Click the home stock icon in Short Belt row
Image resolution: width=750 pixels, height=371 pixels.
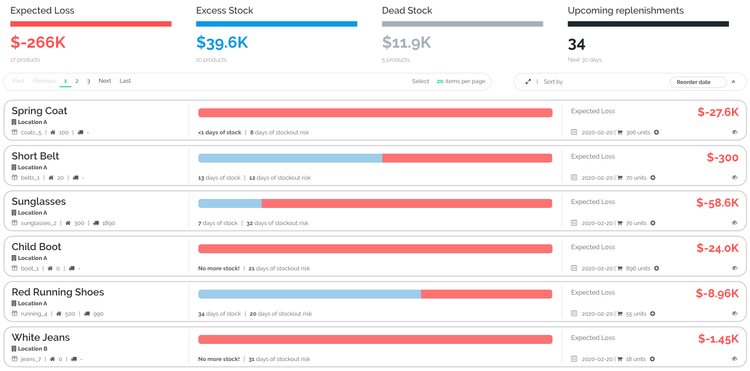click(52, 178)
